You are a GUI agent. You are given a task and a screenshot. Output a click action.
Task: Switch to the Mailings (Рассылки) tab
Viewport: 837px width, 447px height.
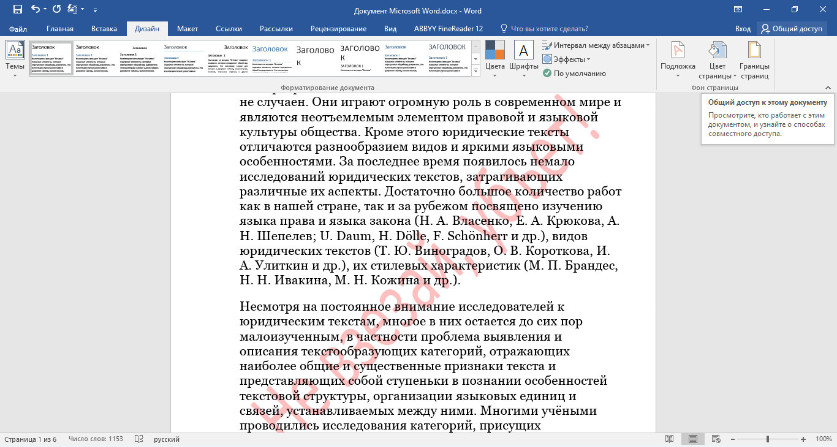tap(276, 29)
